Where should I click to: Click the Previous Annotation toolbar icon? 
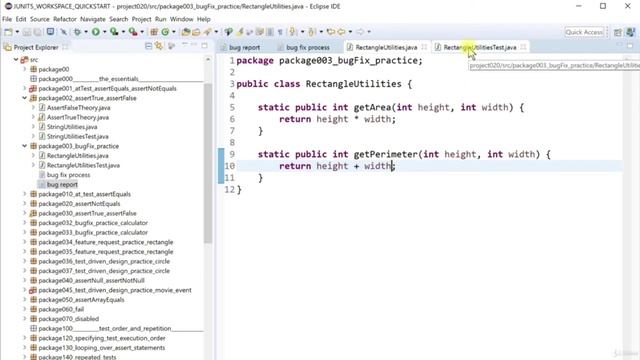click(312, 32)
